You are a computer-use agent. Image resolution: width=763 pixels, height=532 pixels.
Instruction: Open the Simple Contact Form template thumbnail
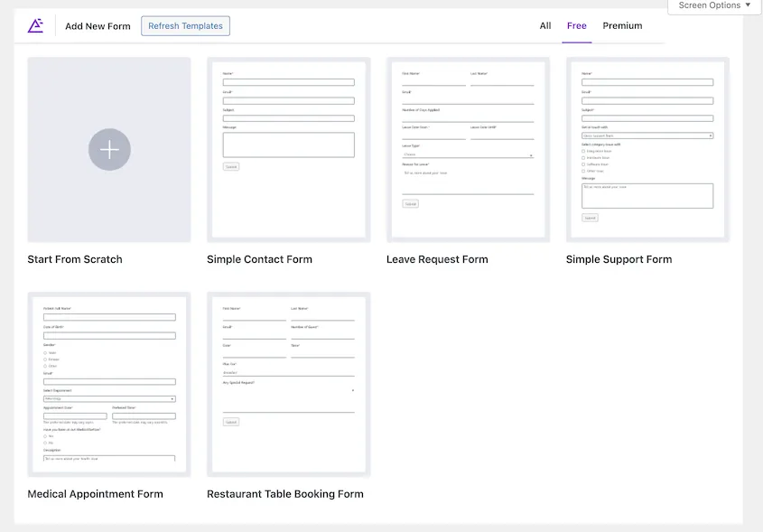click(x=289, y=149)
